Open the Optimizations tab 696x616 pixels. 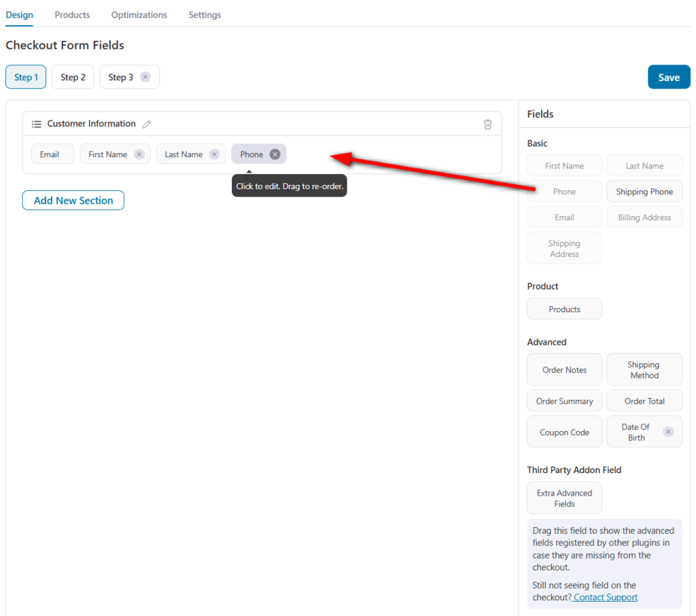click(x=139, y=14)
